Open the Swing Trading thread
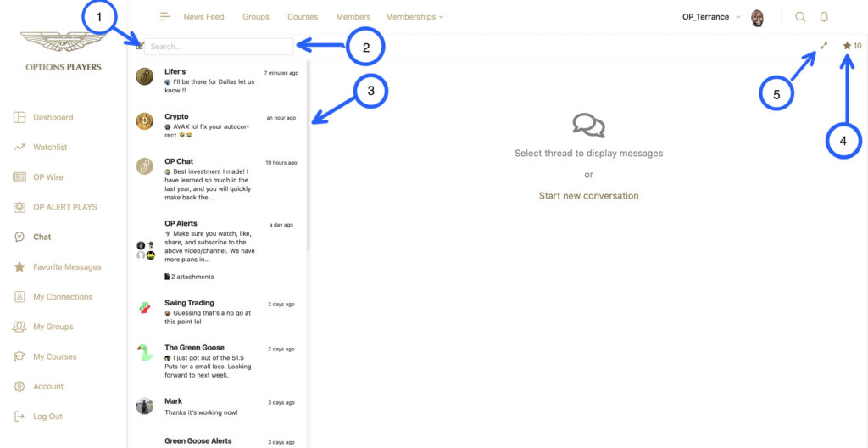Screen dimensions: 868x448 218,313
